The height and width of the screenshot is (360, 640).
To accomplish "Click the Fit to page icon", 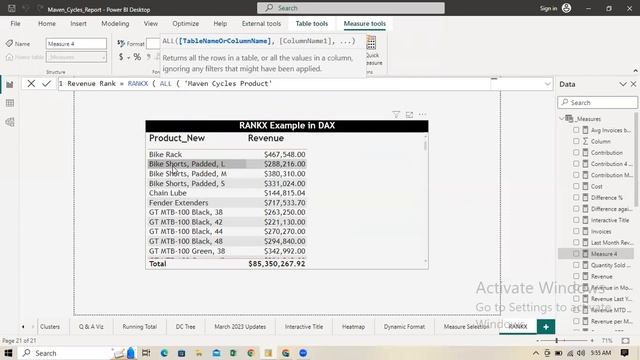I will [x=625, y=340].
